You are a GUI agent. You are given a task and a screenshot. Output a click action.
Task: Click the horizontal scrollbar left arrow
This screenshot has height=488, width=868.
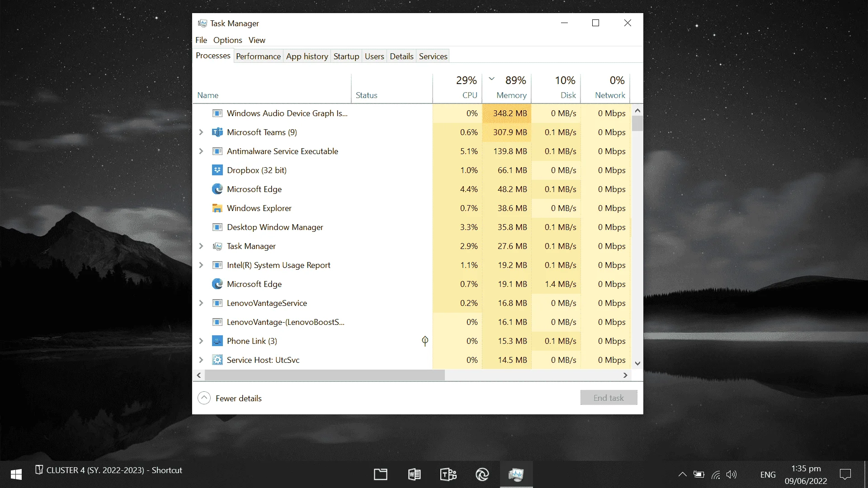pos(199,375)
